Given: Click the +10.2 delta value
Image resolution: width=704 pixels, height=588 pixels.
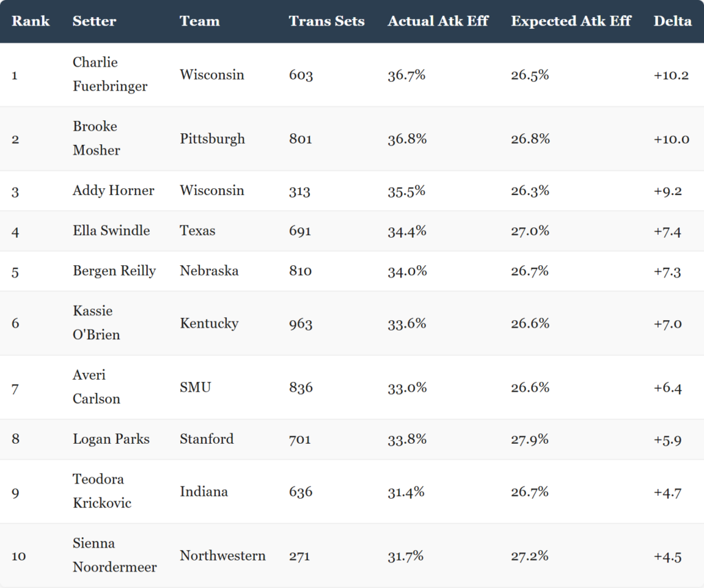Looking at the screenshot, I should pos(671,75).
